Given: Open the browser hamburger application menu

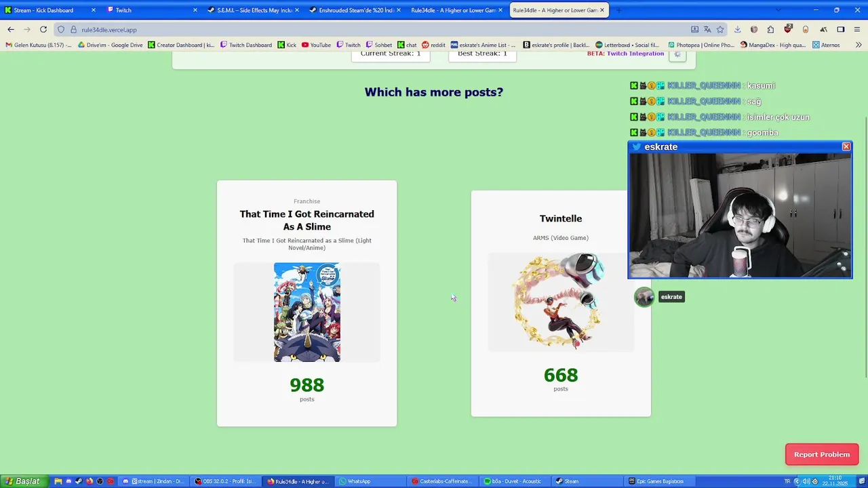Looking at the screenshot, I should coord(858,29).
